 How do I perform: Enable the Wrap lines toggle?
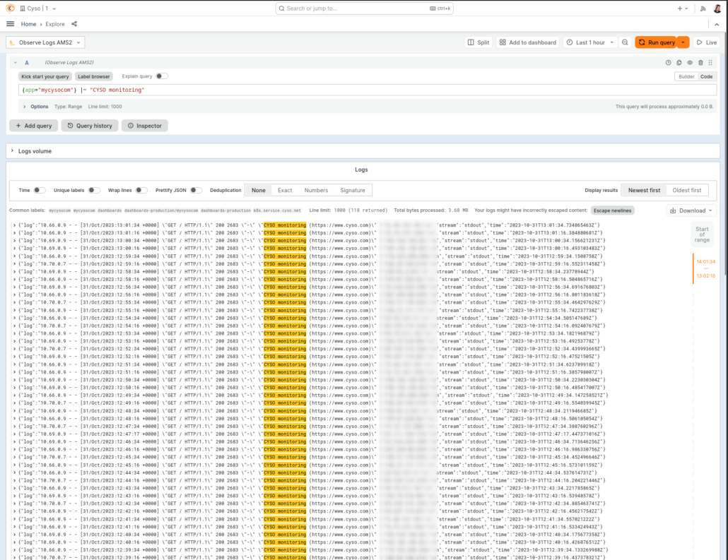[x=141, y=190]
